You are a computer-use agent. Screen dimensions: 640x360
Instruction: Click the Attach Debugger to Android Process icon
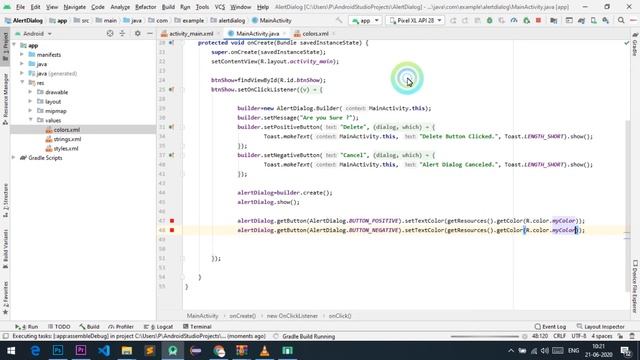coord(527,20)
